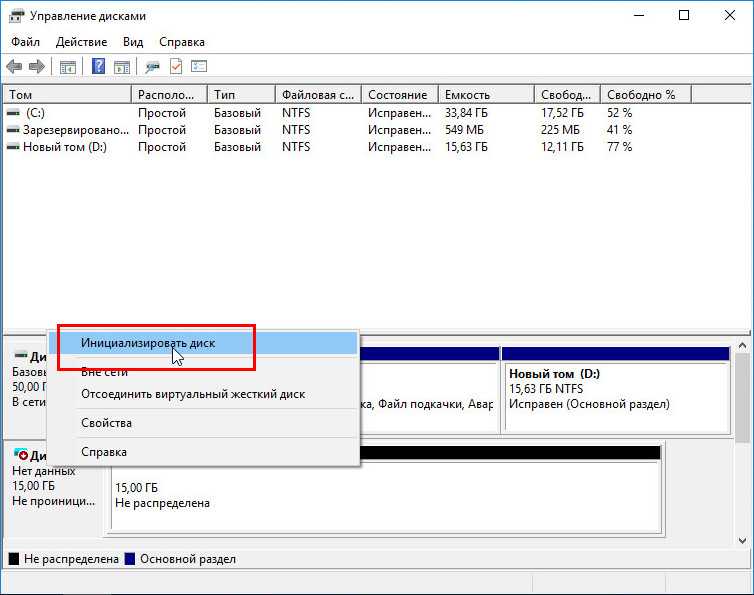Click the black Не распределена legend swatch
This screenshot has width=754, height=595.
pyautogui.click(x=14, y=559)
